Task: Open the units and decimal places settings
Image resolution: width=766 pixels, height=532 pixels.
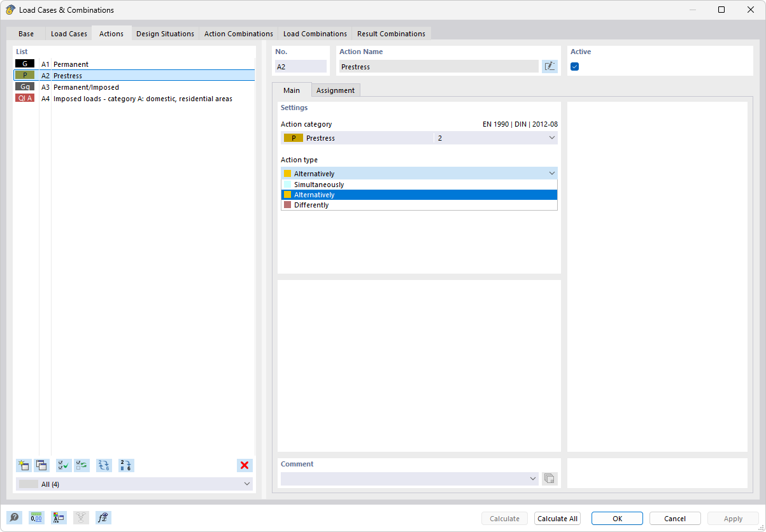Action: coord(36,517)
